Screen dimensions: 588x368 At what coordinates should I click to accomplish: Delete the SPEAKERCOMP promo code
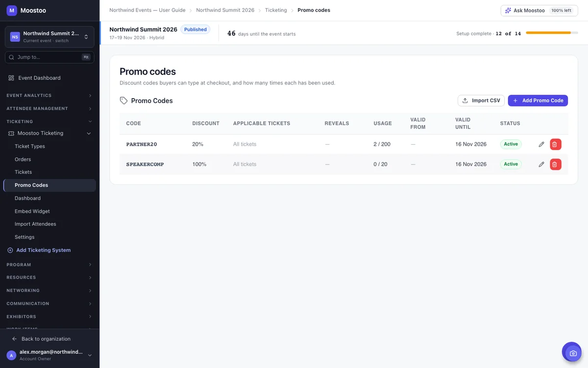coord(555,164)
